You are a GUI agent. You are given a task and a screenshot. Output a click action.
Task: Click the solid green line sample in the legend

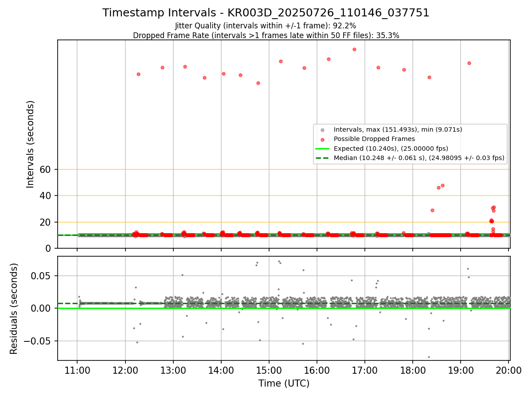322,149
